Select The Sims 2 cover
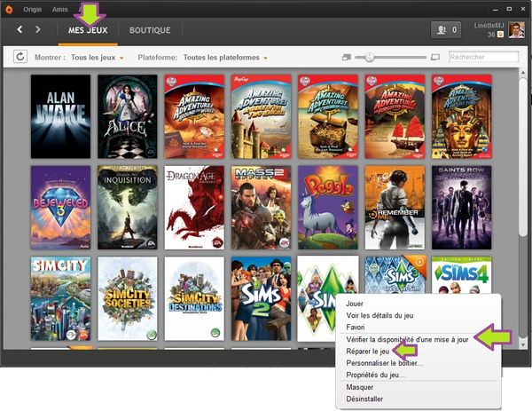Screen dimensions: 532x411 pyautogui.click(x=262, y=298)
